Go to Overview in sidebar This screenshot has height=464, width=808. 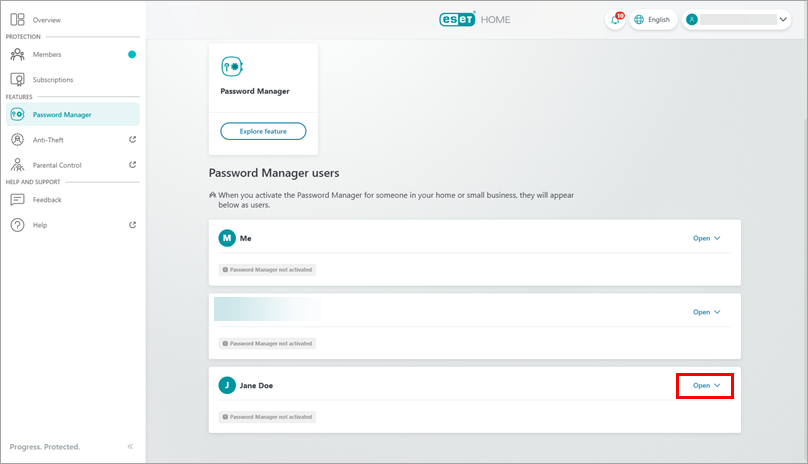tap(46, 20)
